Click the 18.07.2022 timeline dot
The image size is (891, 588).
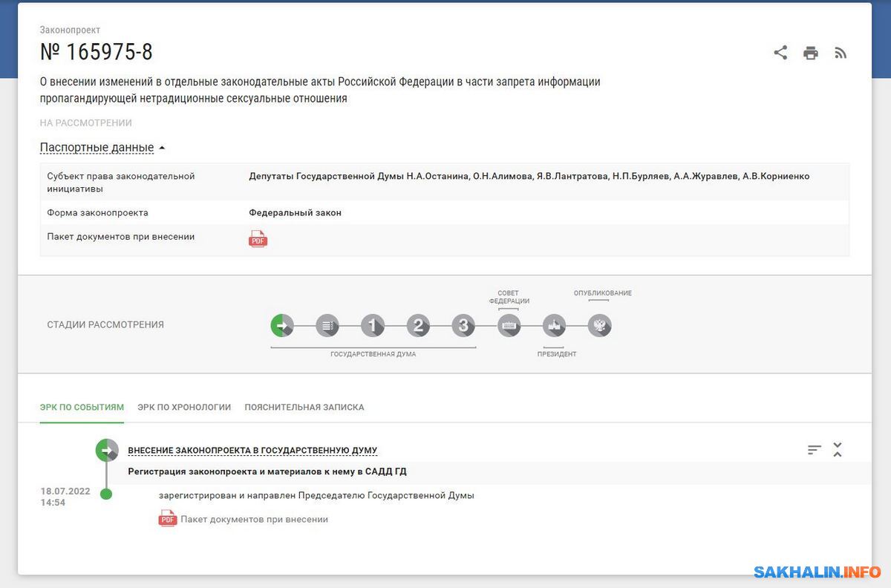pos(106,494)
